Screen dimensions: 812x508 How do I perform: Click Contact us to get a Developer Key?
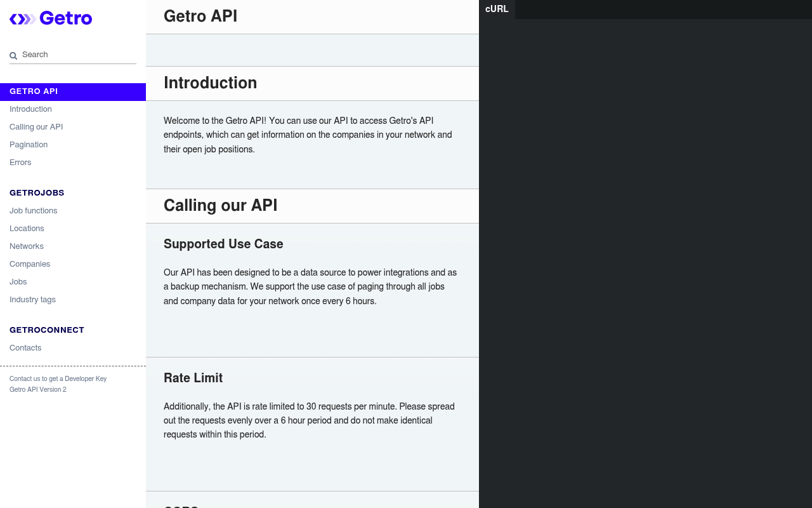click(58, 379)
